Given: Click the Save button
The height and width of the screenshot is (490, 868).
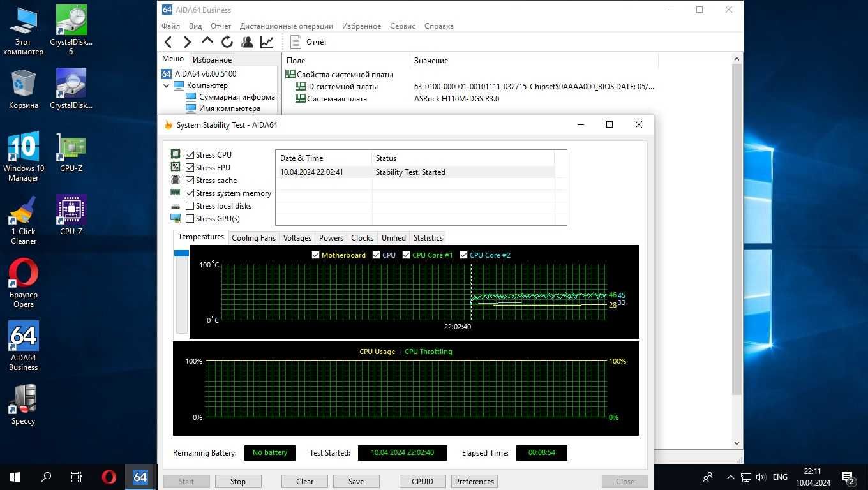Looking at the screenshot, I should click(356, 482).
